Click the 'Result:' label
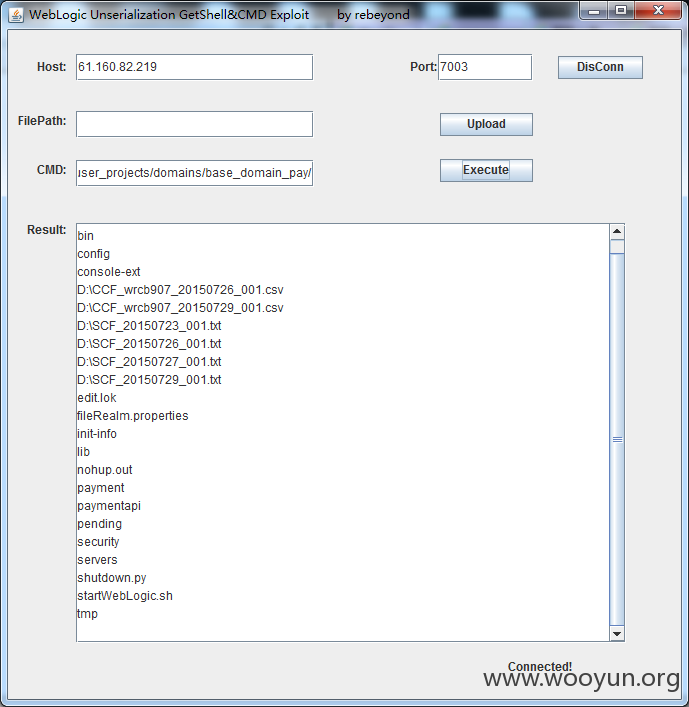 (46, 230)
